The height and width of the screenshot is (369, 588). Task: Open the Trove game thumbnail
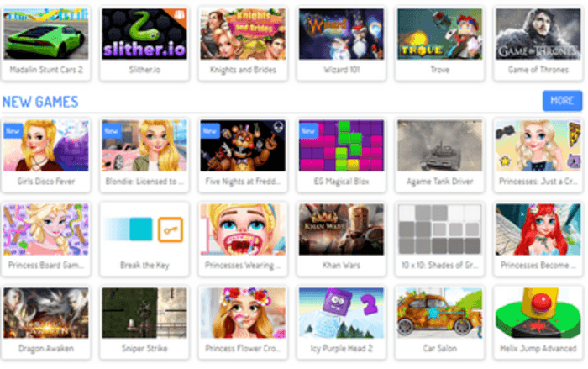pos(439,34)
